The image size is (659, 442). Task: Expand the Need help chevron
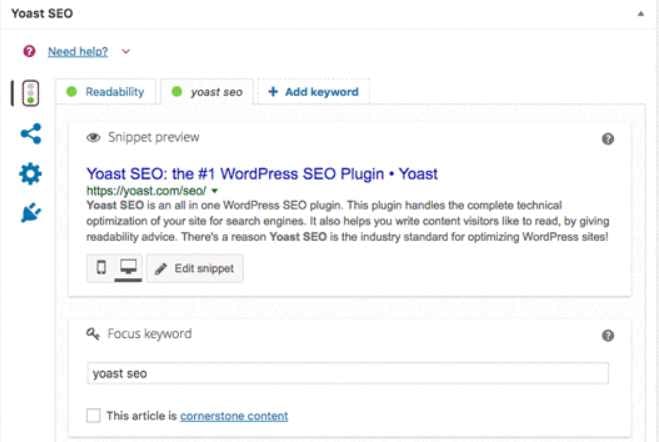(126, 51)
